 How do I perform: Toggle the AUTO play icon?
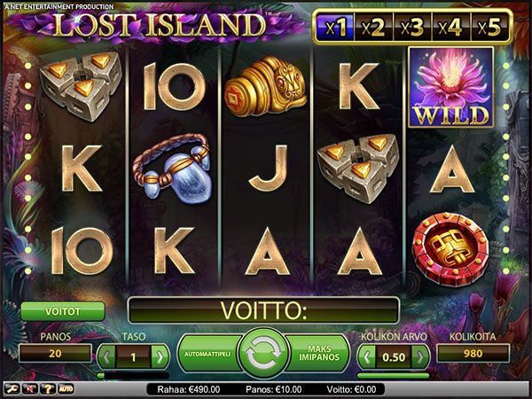66,389
